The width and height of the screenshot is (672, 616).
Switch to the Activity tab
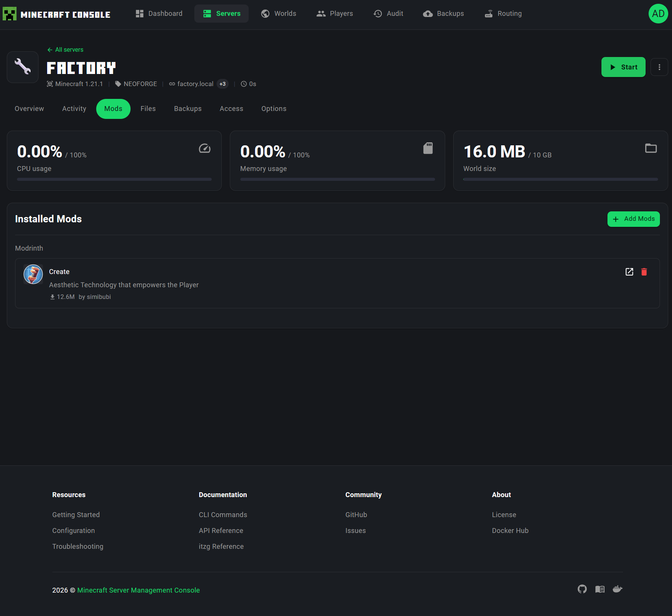click(x=74, y=109)
